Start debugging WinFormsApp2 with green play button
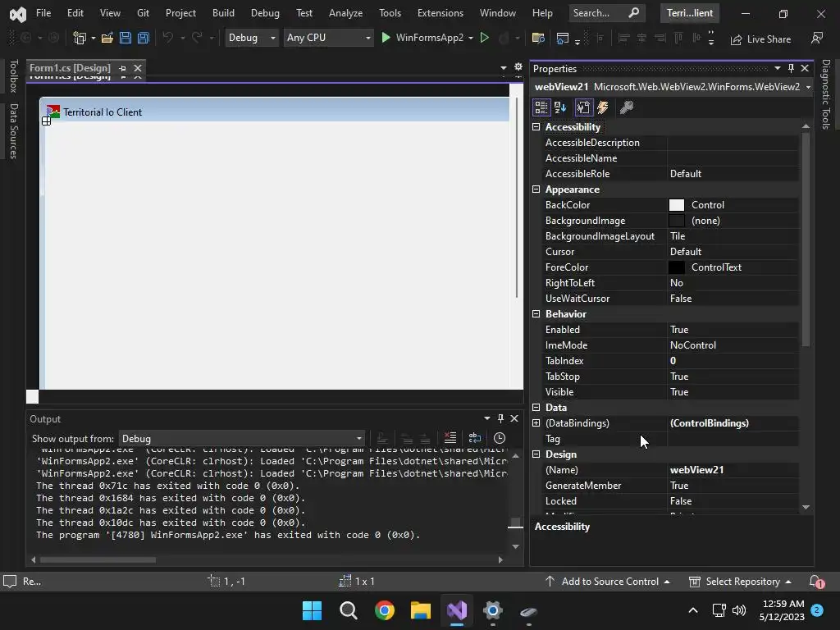Viewport: 840px width, 630px height. click(x=386, y=38)
